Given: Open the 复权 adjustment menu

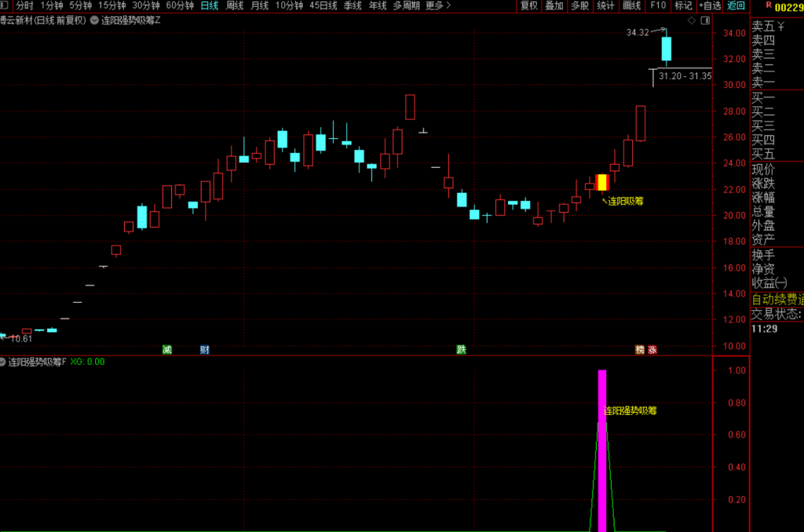Looking at the screenshot, I should [x=529, y=5].
